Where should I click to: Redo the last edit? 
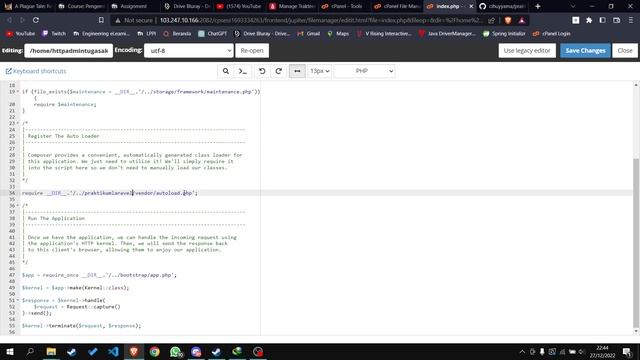(x=278, y=71)
